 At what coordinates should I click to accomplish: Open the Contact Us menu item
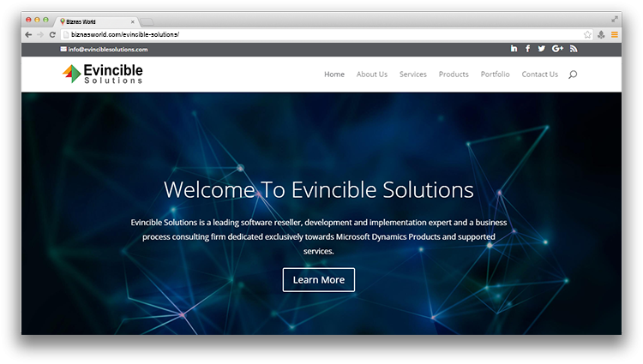(x=540, y=75)
